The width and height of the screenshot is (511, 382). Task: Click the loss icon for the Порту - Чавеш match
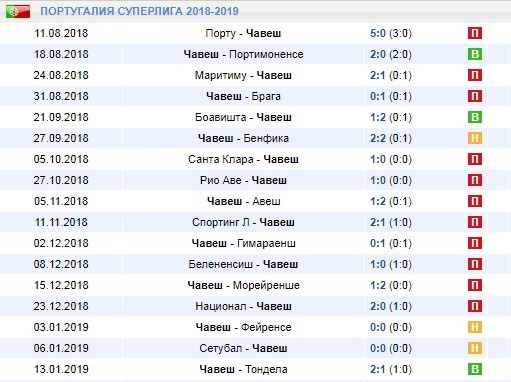click(475, 33)
